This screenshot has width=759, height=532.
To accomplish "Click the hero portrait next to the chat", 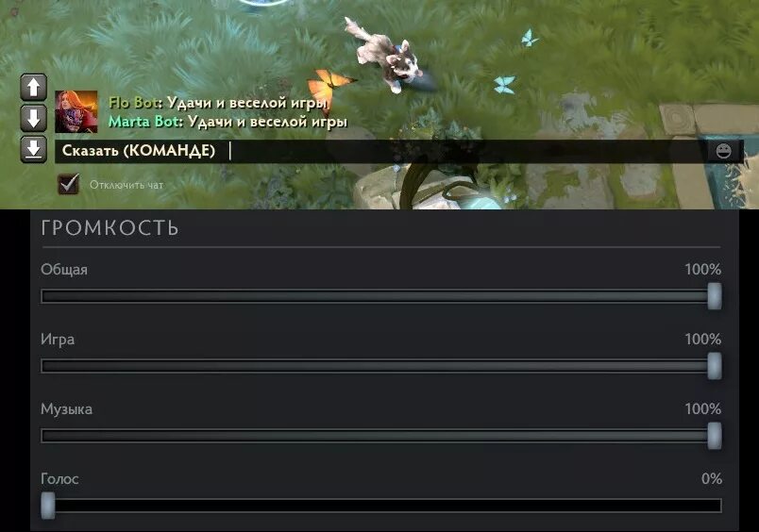I will pyautogui.click(x=76, y=111).
